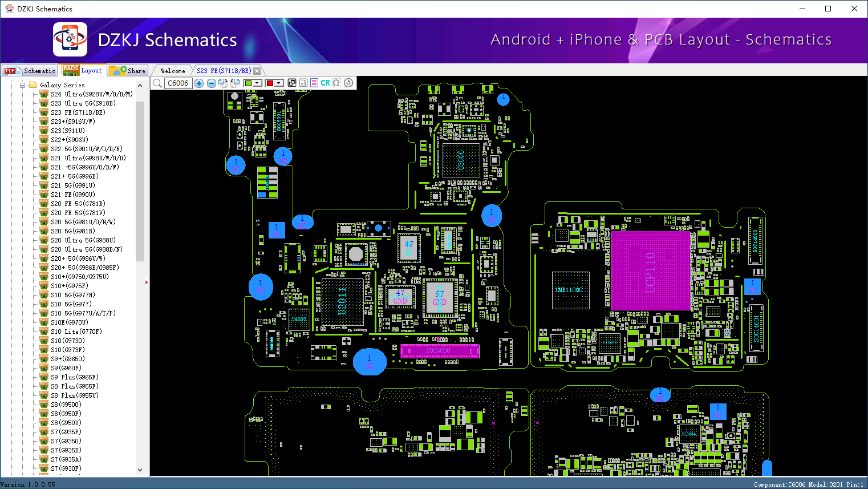
Task: Collapse the Galaxy Series tree folder
Action: coord(23,85)
